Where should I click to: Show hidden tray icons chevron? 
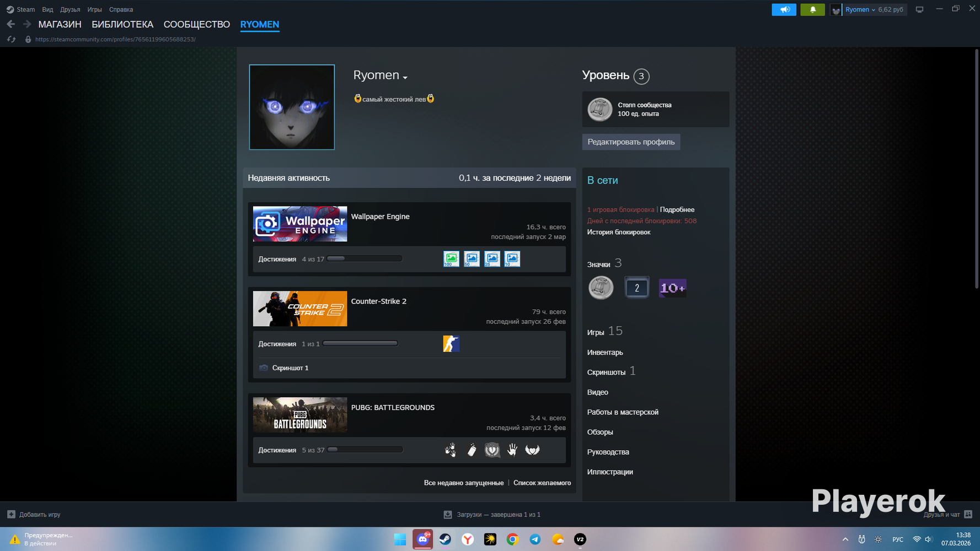coord(845,539)
